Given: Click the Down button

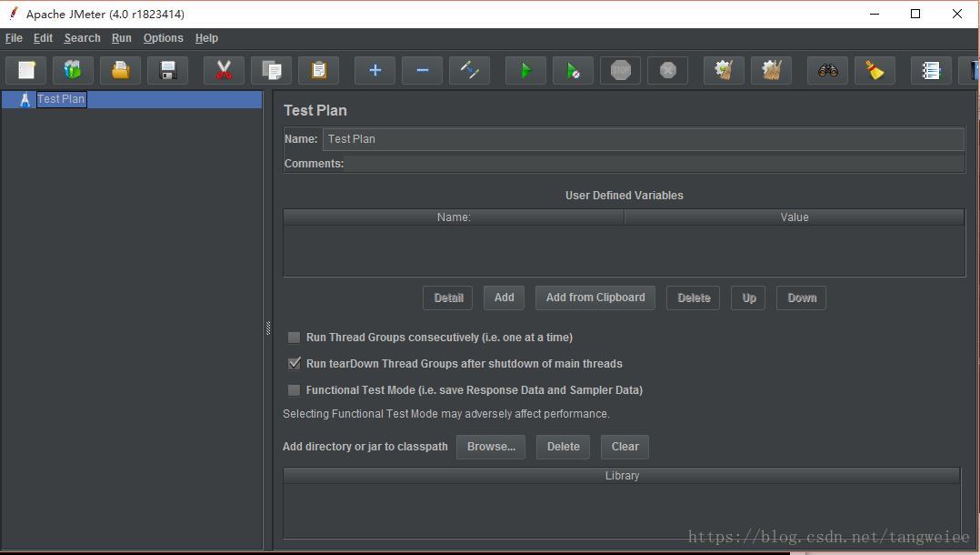Looking at the screenshot, I should [801, 298].
